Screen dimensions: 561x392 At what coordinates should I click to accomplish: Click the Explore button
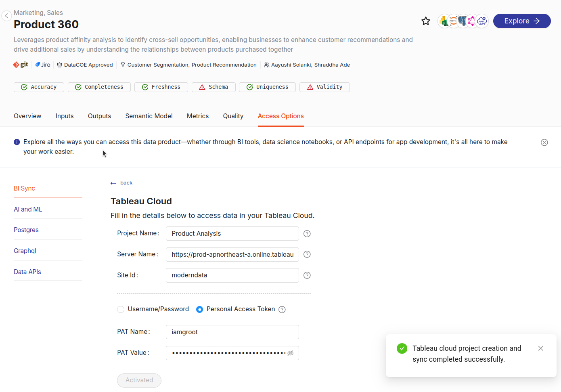point(522,21)
